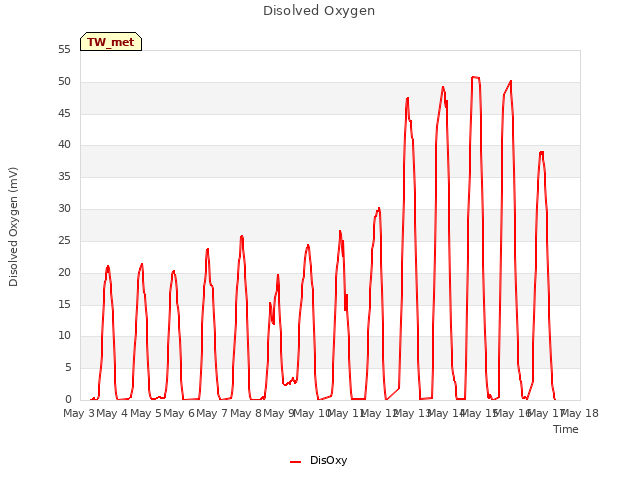Click the 'May 4' x-axis tick label
The height and width of the screenshot is (480, 640).
pos(112,413)
